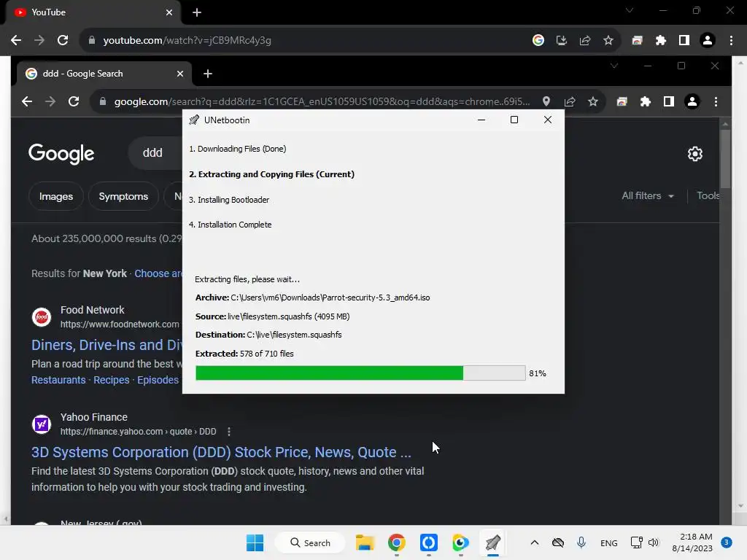747x560 pixels.
Task: Open new tab next to YouTube tab
Action: click(x=197, y=12)
